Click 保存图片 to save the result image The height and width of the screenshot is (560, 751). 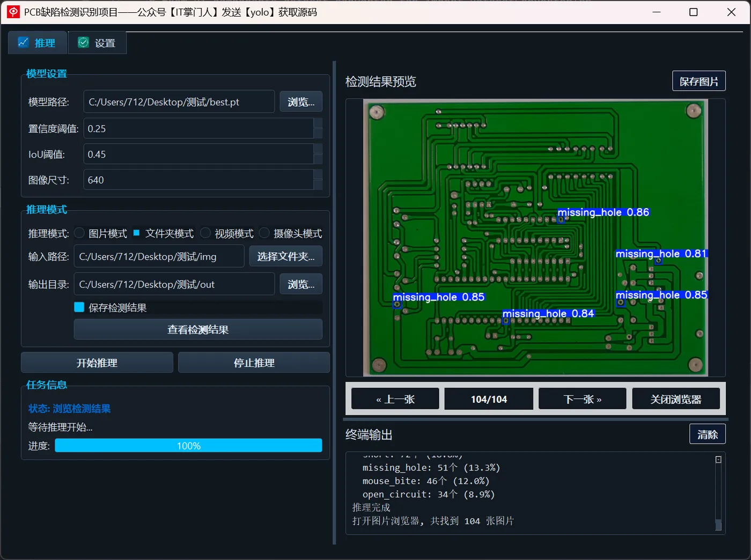698,80
